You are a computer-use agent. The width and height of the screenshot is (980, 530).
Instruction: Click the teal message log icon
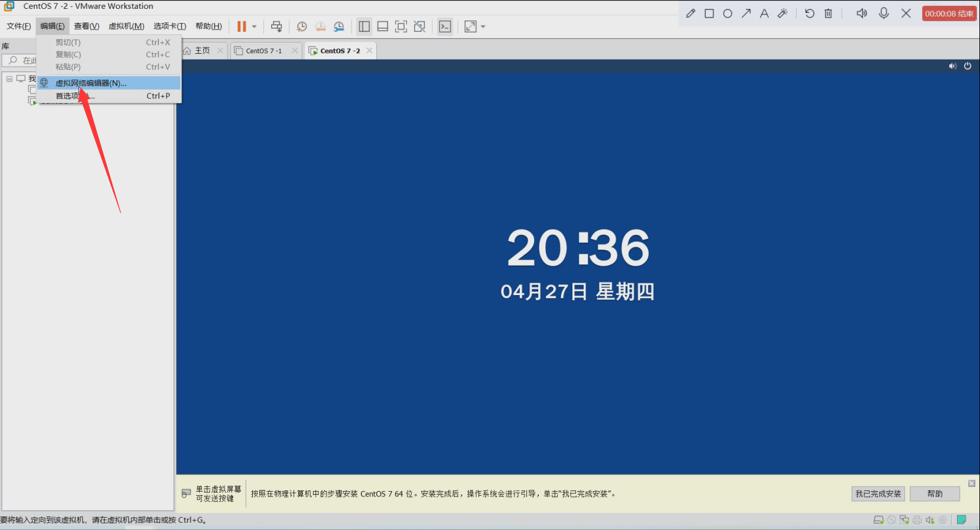click(x=962, y=520)
